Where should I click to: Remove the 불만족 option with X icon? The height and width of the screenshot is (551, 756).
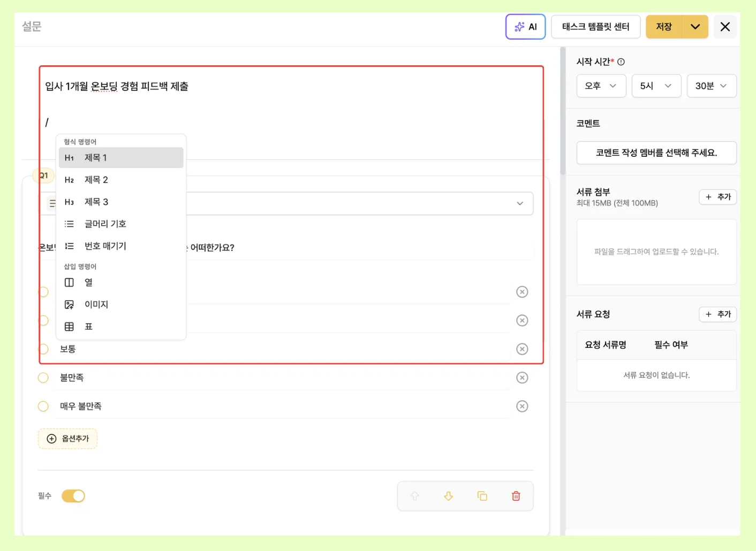click(522, 378)
